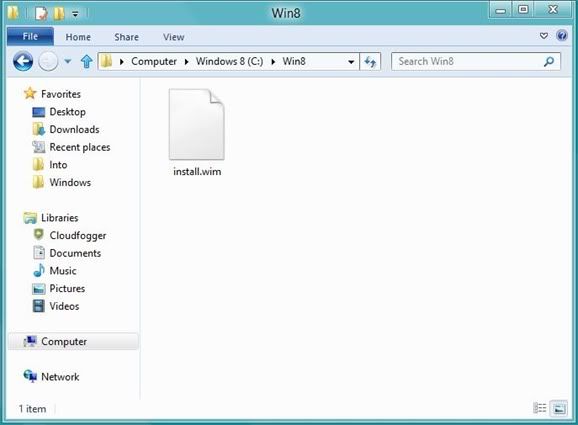
Task: Maximize the Win8 window
Action: 523,10
